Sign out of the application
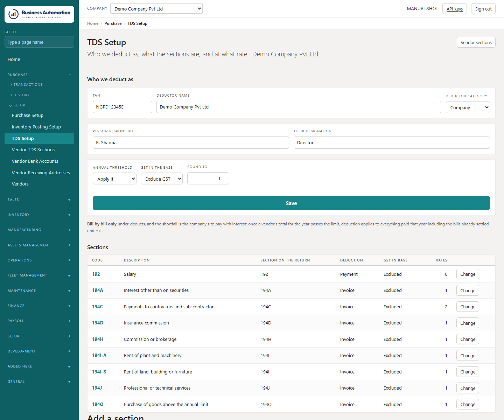The height and width of the screenshot is (420, 504). click(x=483, y=9)
